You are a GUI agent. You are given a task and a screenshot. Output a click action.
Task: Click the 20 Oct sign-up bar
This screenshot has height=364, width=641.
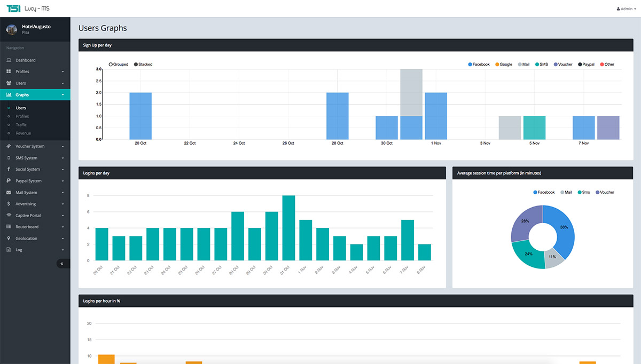pos(140,116)
